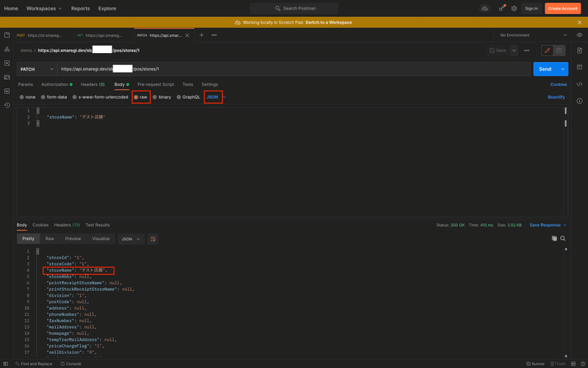588x368 pixels.
Task: Switch to comment mode icon
Action: tap(559, 50)
